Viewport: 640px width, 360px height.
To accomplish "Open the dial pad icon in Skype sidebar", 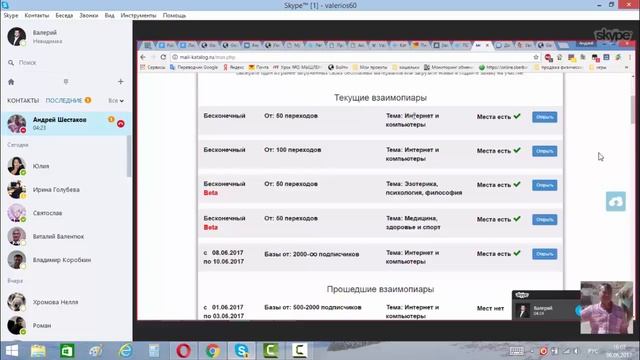I will click(x=66, y=82).
